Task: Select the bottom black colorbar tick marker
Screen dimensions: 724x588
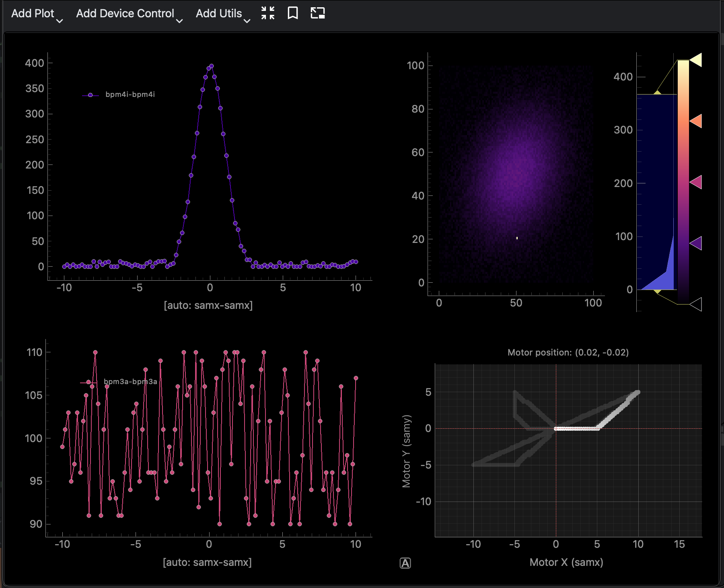Action: click(x=696, y=304)
